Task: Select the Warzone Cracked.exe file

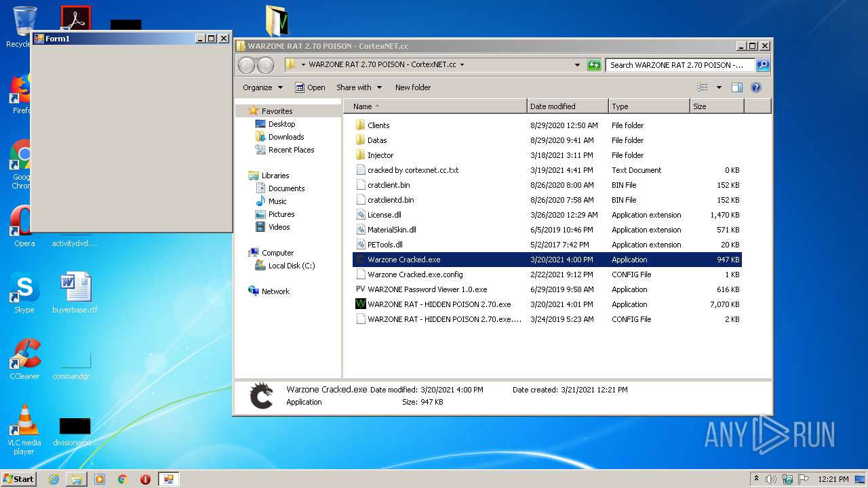Action: click(x=547, y=260)
